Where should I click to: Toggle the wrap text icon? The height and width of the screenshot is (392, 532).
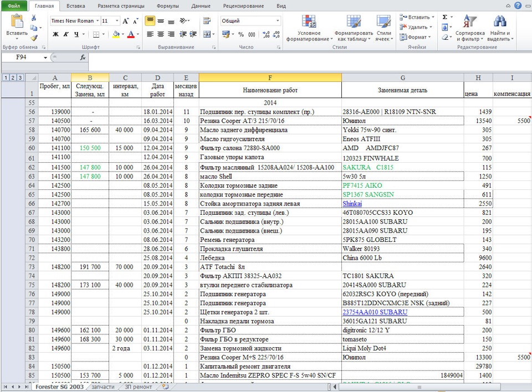pyautogui.click(x=207, y=21)
